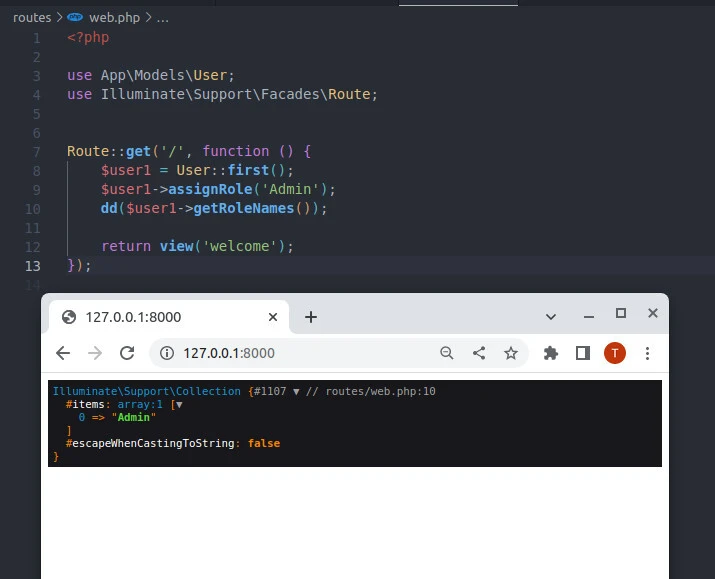The width and height of the screenshot is (715, 579).
Task: Click the browser back arrow
Action: tap(63, 353)
